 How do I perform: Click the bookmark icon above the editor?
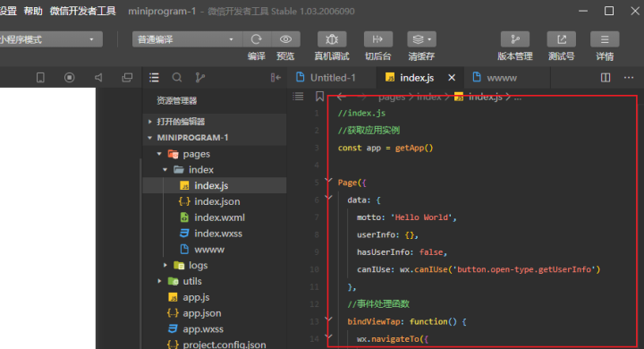coord(319,97)
